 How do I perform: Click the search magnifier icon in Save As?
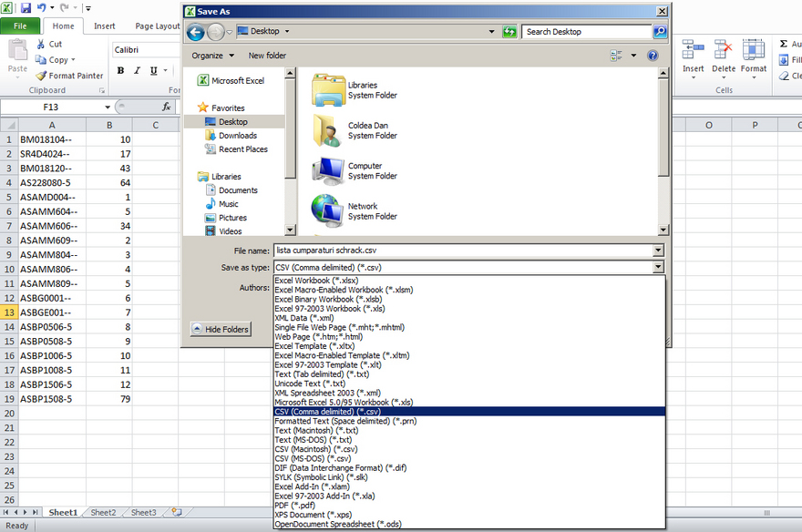(661, 32)
